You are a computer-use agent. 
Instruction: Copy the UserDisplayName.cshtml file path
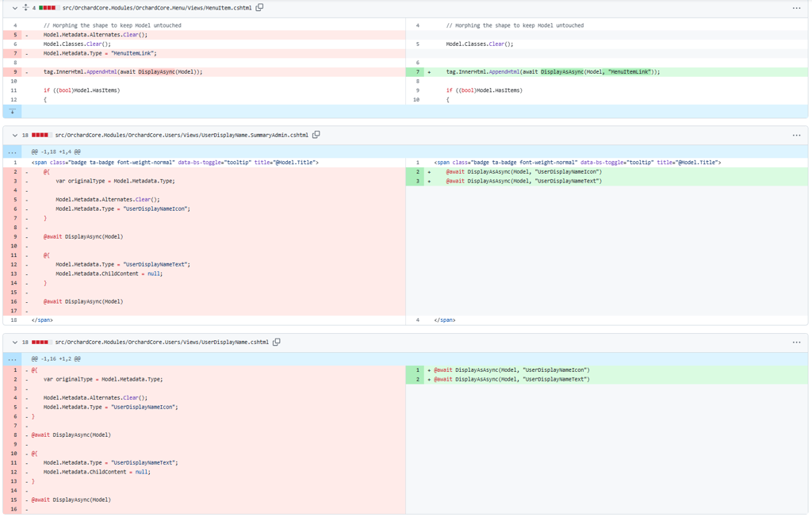[x=277, y=342]
